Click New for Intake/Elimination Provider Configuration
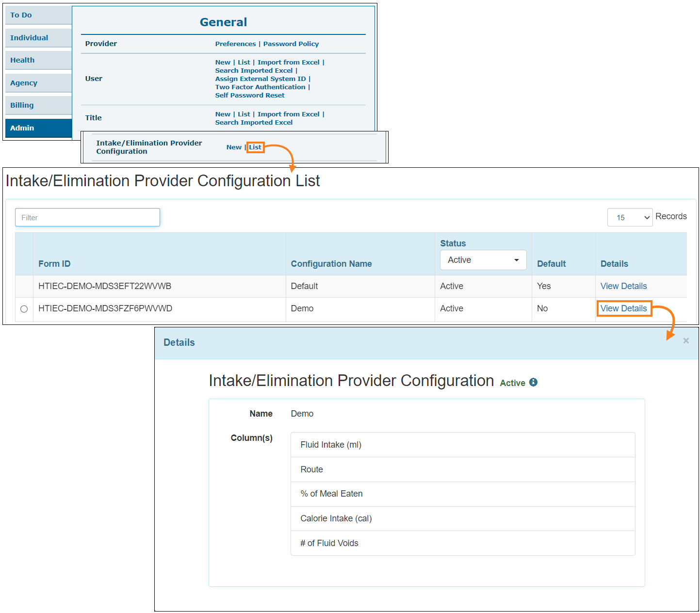The width and height of the screenshot is (700, 613). (x=234, y=147)
